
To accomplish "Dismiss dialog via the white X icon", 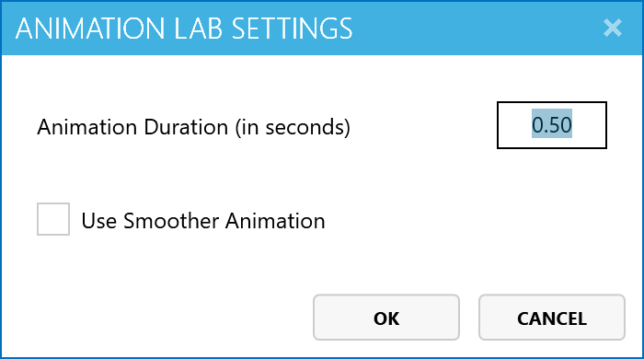I will [613, 28].
